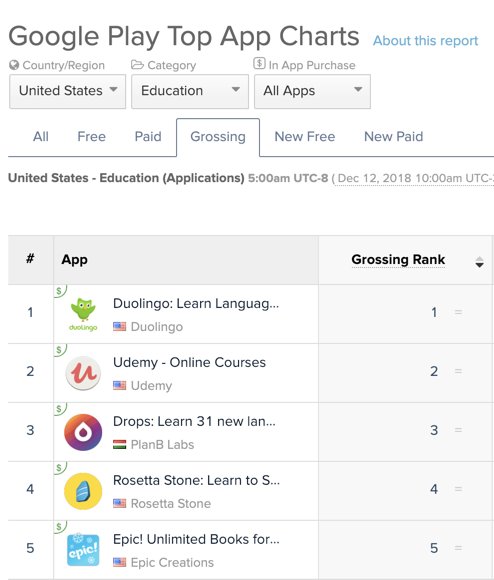Screen dimensions: 494x580
Task: Open the Drops app icon
Action: point(83,432)
